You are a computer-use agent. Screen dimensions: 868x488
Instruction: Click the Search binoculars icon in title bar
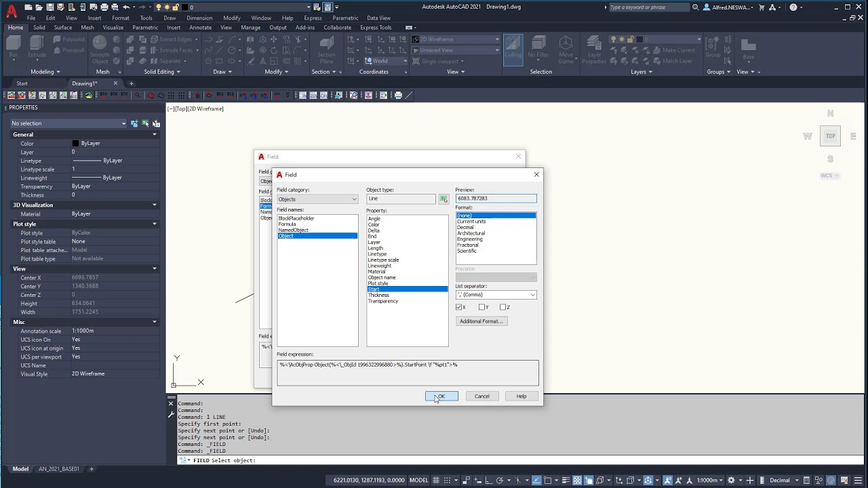pyautogui.click(x=696, y=7)
